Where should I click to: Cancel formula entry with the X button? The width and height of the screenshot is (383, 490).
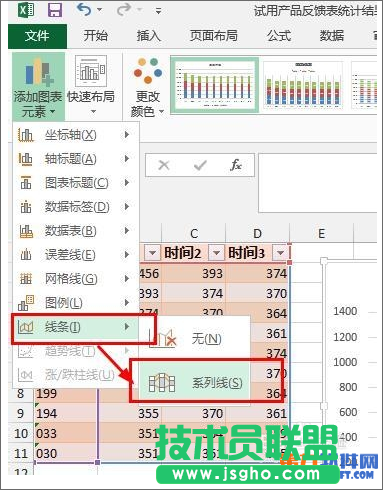click(x=164, y=165)
